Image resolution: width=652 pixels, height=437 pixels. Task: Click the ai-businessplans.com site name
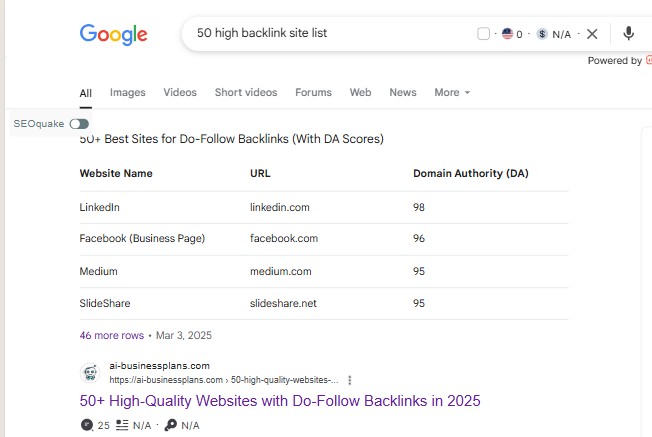tap(159, 366)
